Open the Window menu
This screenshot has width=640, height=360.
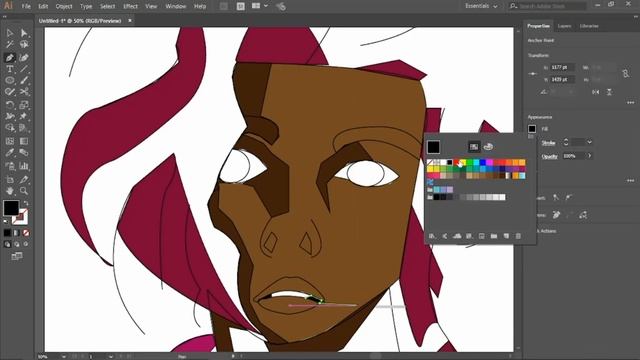176,6
